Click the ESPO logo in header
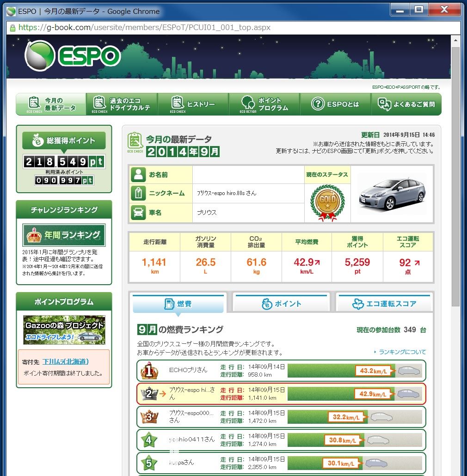Screen dimensions: 467x476 click(73, 56)
